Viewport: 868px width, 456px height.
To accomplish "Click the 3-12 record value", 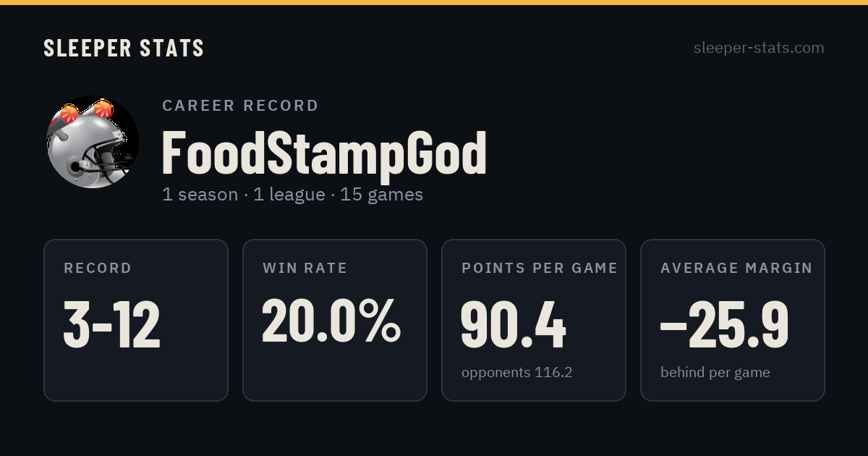I will 112,325.
